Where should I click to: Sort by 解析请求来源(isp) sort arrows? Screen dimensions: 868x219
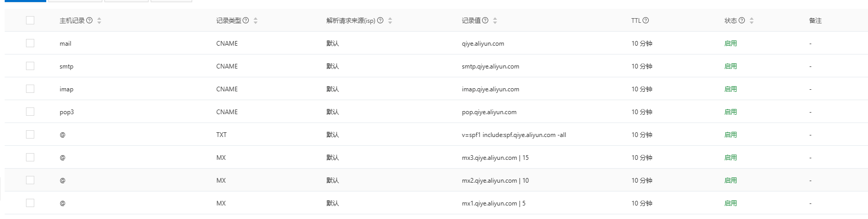[x=390, y=21]
